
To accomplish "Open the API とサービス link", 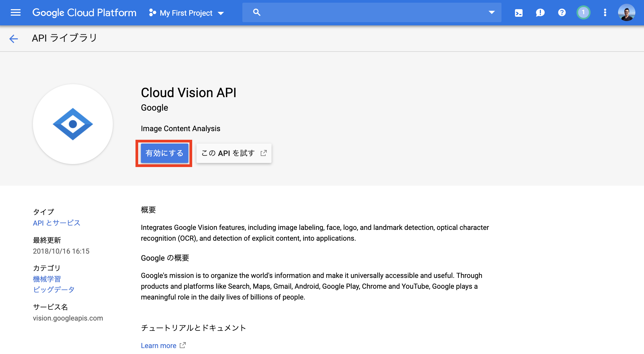I will pos(57,223).
